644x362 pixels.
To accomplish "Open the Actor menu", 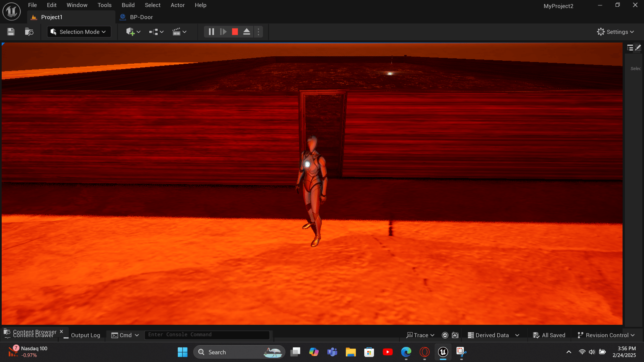I will [x=177, y=5].
